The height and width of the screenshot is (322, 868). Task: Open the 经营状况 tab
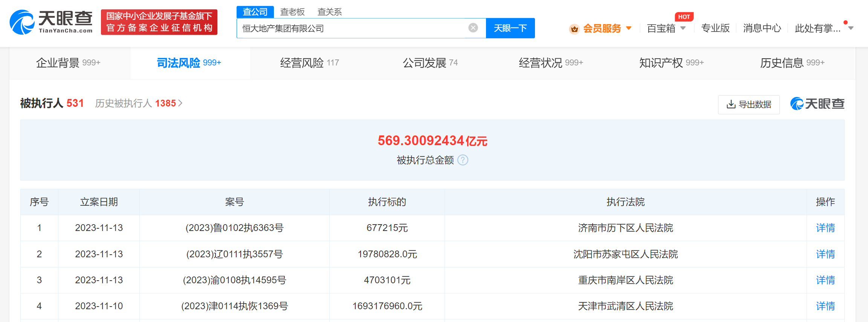551,63
